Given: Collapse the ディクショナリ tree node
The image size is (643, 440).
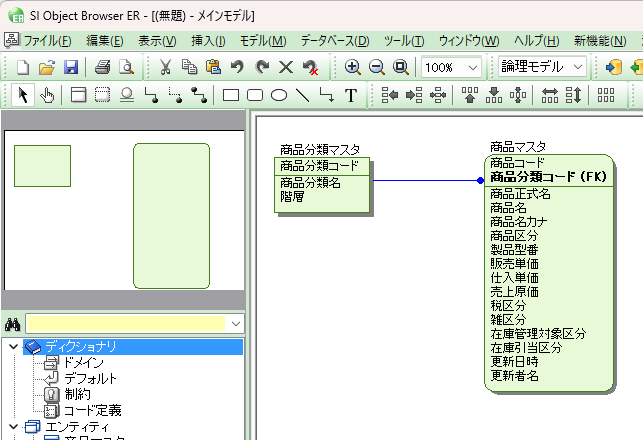Looking at the screenshot, I should coord(13,347).
